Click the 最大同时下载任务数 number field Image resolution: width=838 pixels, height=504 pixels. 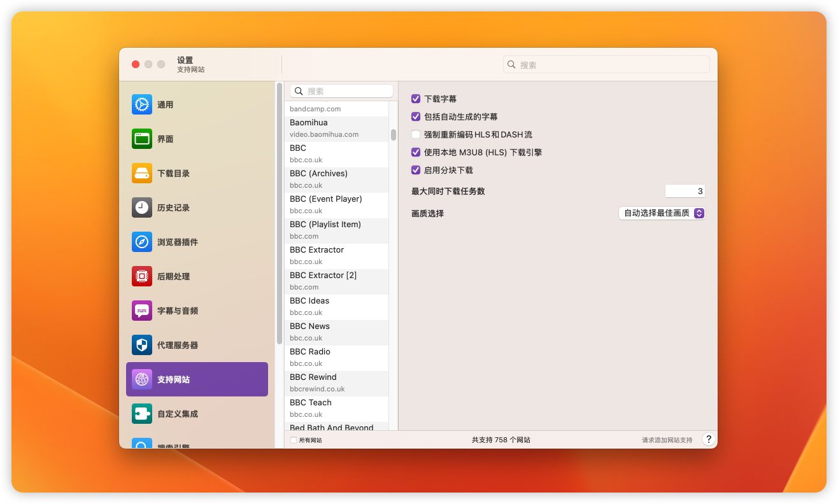[x=685, y=191]
